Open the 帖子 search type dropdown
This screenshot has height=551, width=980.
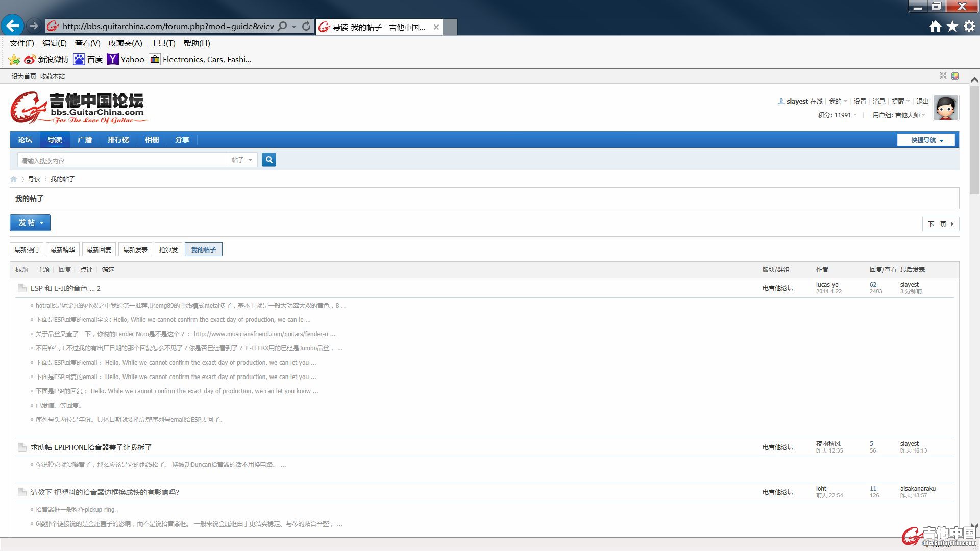[242, 160]
